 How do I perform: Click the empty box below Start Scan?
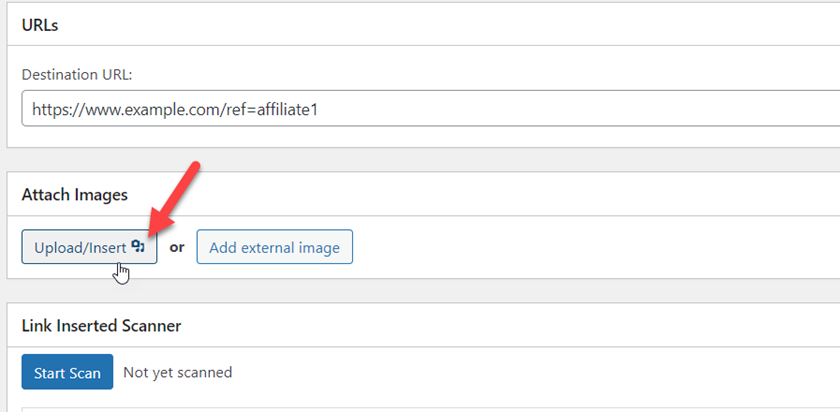pyautogui.click(x=431, y=409)
